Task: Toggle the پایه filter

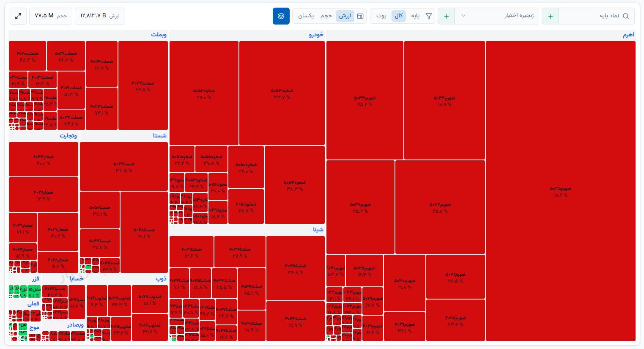Action: pos(415,16)
